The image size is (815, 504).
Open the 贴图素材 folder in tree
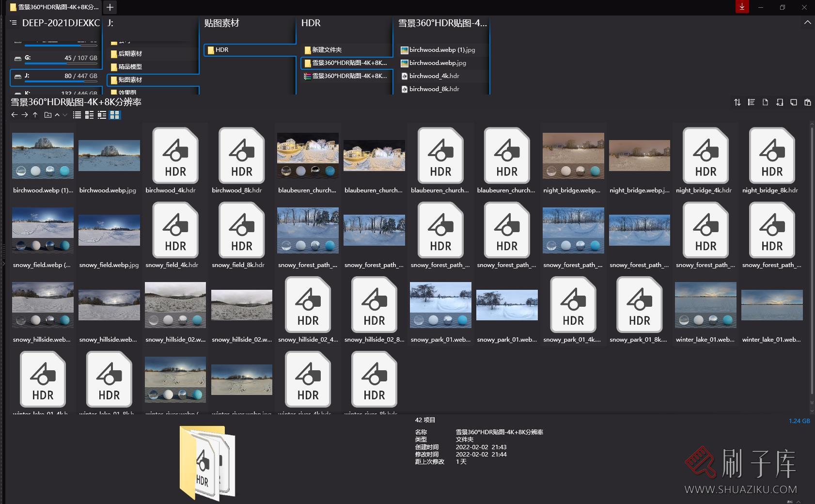coord(130,80)
